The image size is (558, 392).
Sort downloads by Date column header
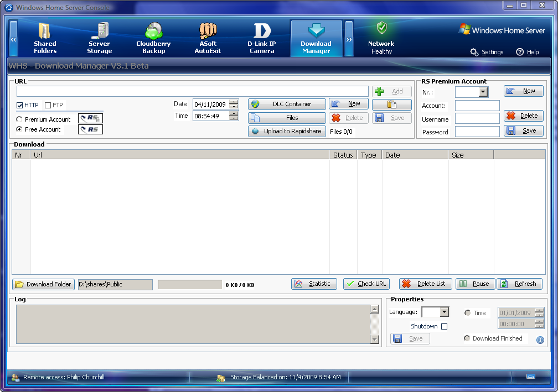click(x=415, y=155)
